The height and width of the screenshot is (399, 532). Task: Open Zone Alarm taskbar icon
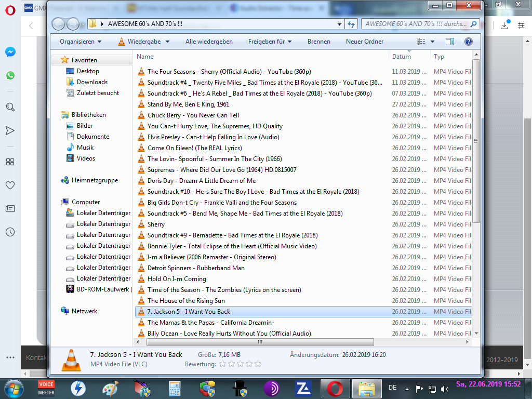(x=303, y=389)
